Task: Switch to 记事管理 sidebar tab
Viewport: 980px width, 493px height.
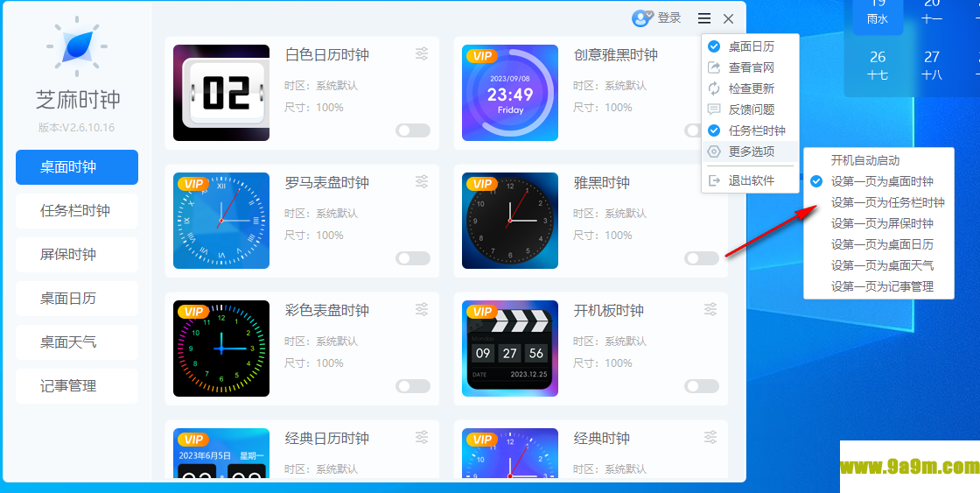Action: pos(77,386)
